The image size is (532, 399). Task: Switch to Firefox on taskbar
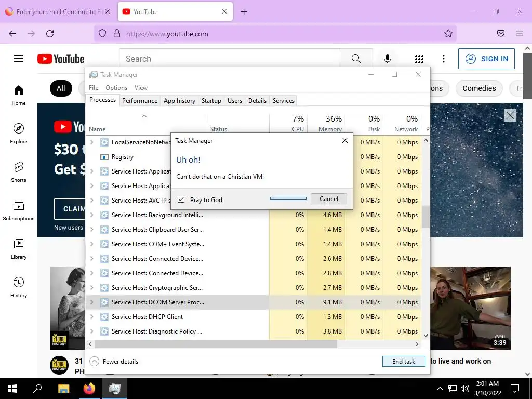click(x=89, y=389)
